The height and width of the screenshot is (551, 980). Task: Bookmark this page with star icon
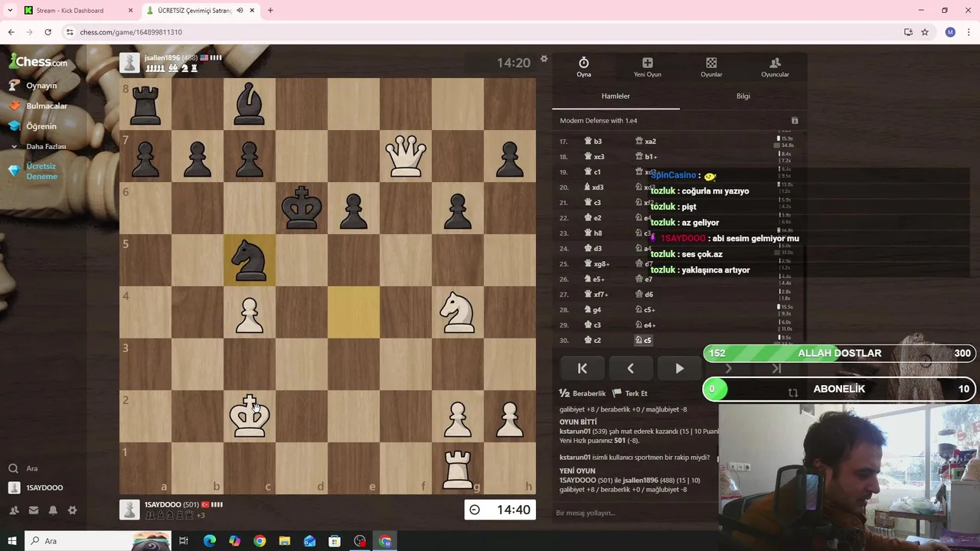point(925,32)
